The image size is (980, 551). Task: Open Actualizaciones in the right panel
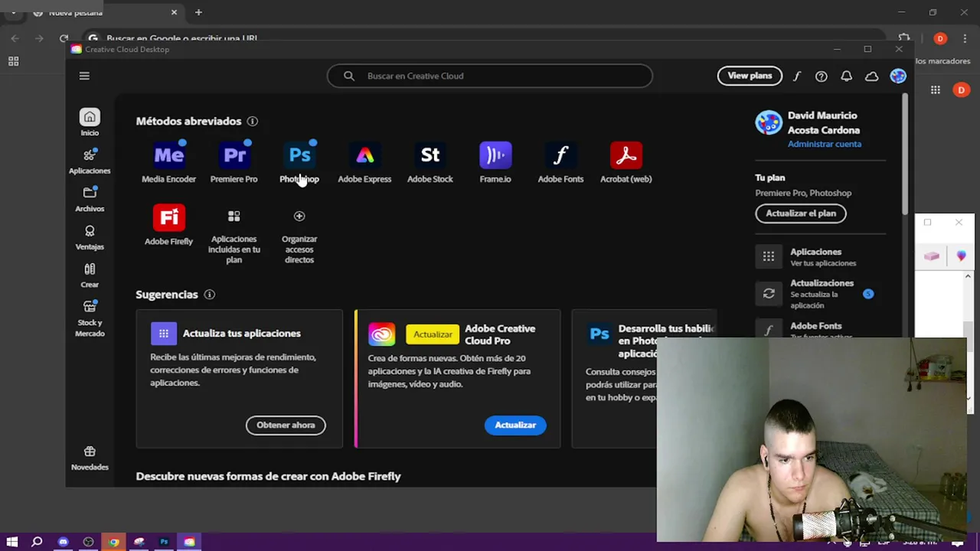click(x=819, y=294)
